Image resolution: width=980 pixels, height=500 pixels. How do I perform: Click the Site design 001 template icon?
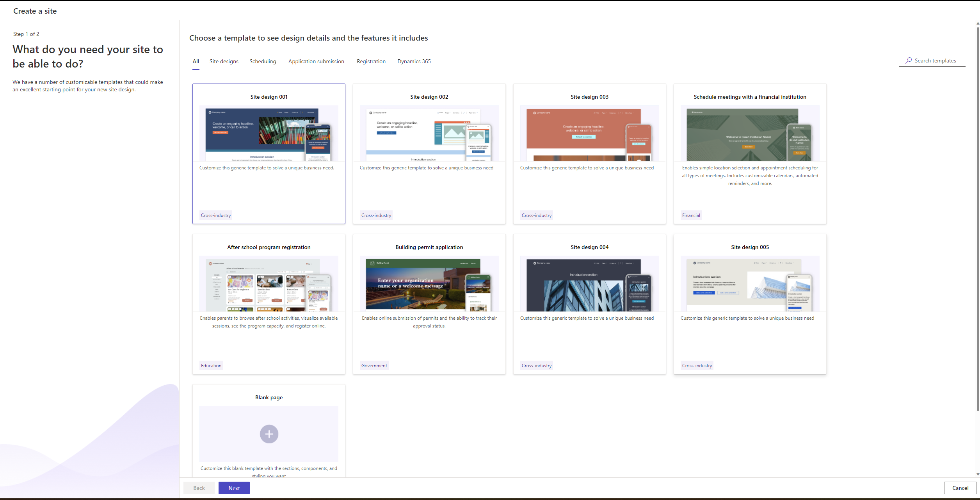click(x=269, y=134)
